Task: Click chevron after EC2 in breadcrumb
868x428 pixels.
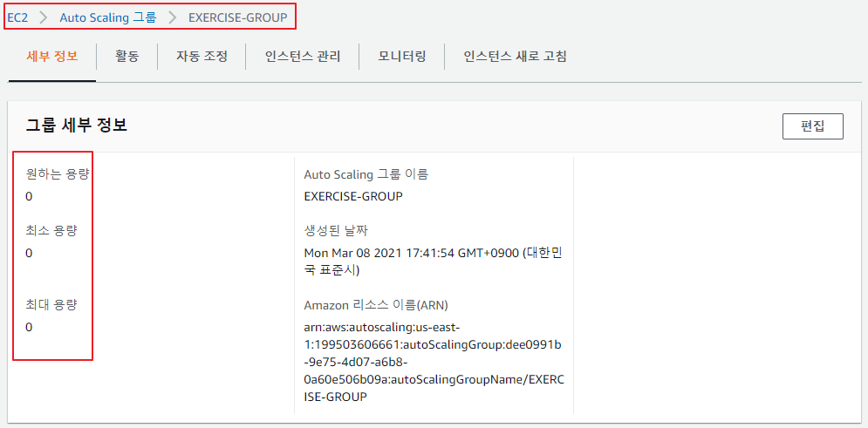Action: [x=44, y=17]
